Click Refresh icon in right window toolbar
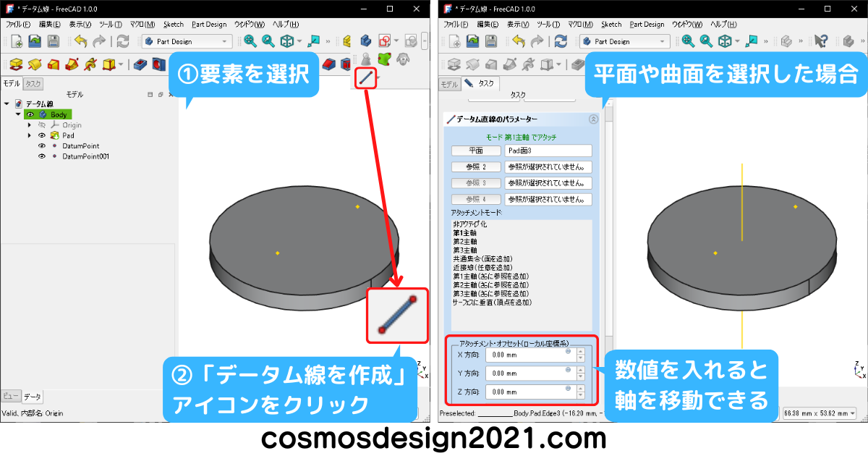Image resolution: width=868 pixels, height=456 pixels. (560, 41)
